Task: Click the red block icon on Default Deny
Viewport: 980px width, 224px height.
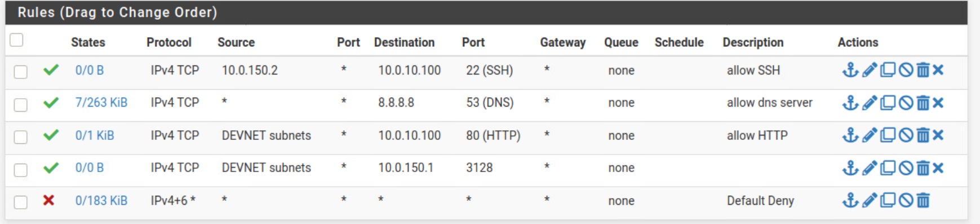Action: (x=49, y=200)
